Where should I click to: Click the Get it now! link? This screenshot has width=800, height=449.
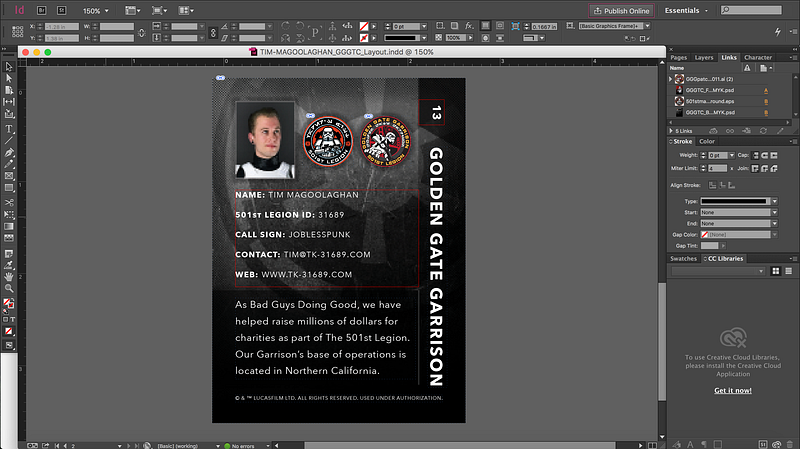click(x=733, y=390)
